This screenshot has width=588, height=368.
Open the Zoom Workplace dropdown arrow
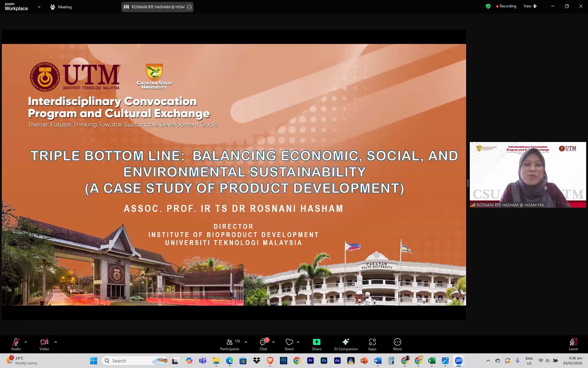pos(39,7)
